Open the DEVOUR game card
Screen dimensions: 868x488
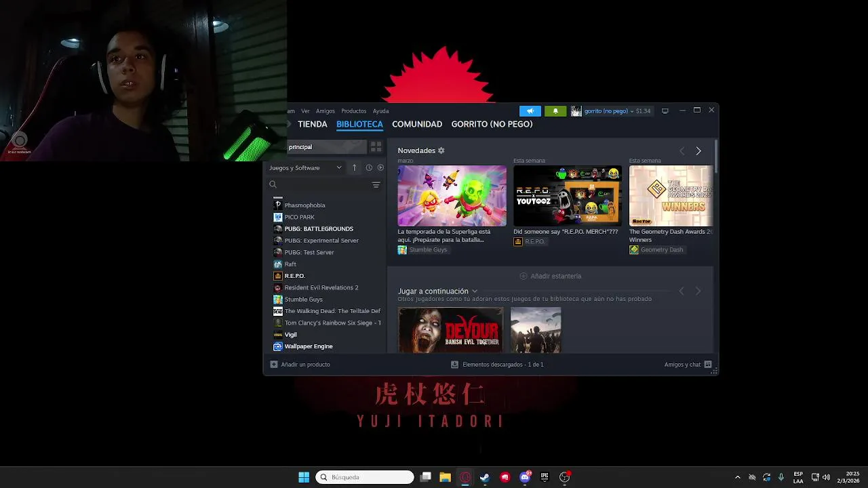[x=451, y=330]
